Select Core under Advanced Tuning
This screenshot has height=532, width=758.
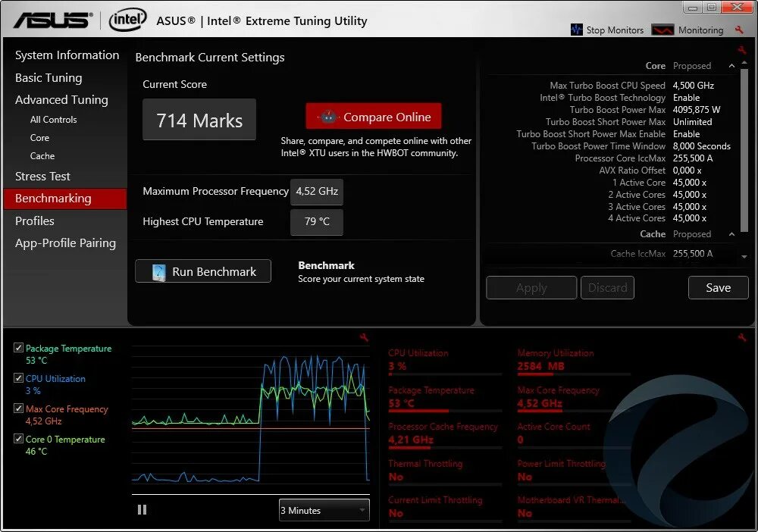pos(39,138)
